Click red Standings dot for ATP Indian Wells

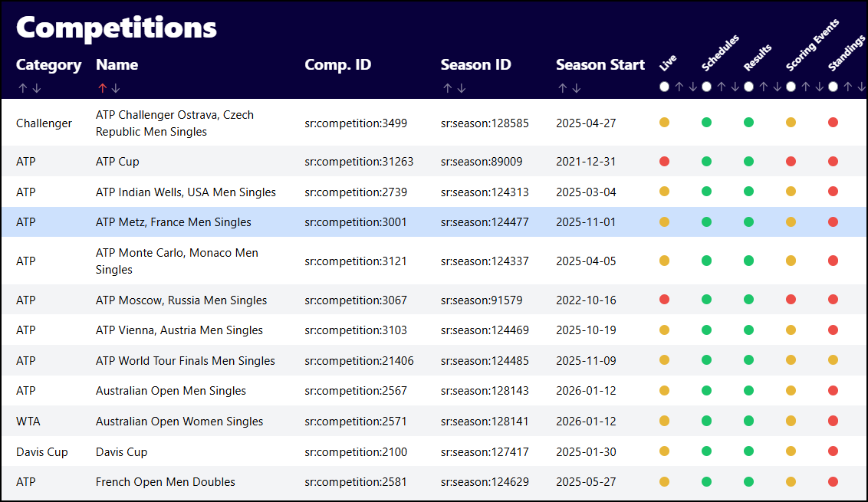833,192
